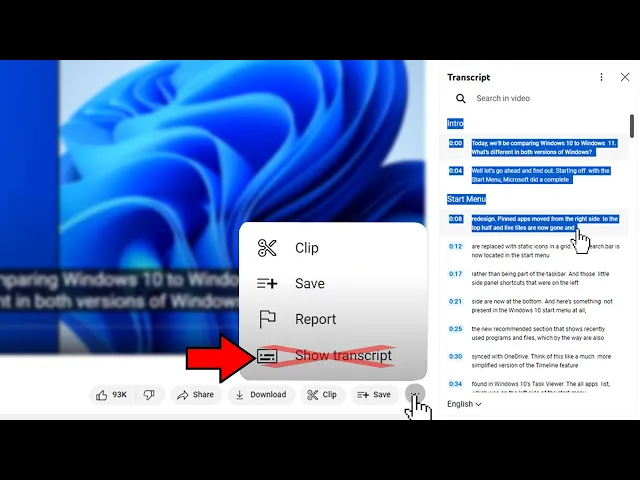Click the line "the new recommended section that shows"
Viewport: 640px width, 480px height.
[x=538, y=333]
